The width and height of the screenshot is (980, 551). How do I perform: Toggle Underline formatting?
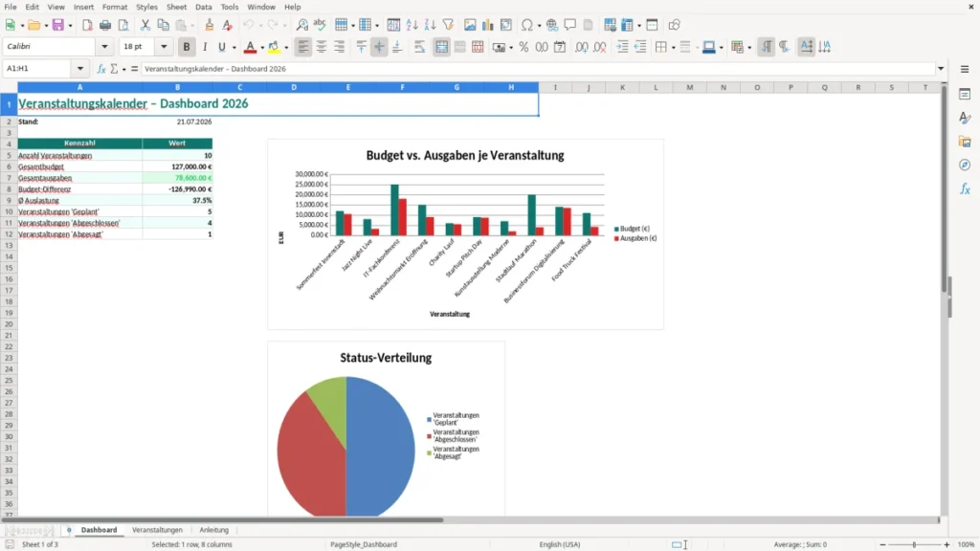click(x=221, y=47)
